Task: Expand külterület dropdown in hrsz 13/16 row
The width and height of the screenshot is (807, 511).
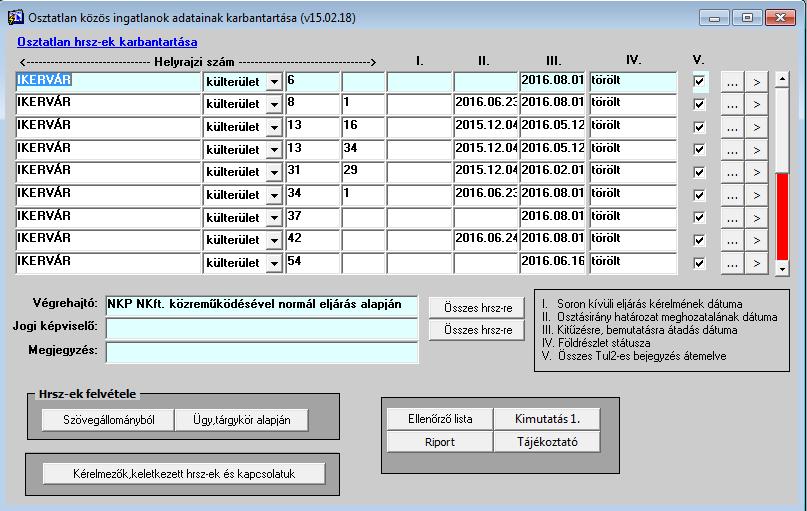Action: pyautogui.click(x=274, y=127)
